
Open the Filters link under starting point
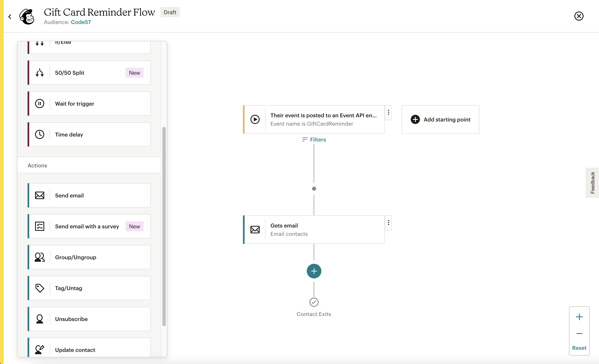tap(314, 139)
